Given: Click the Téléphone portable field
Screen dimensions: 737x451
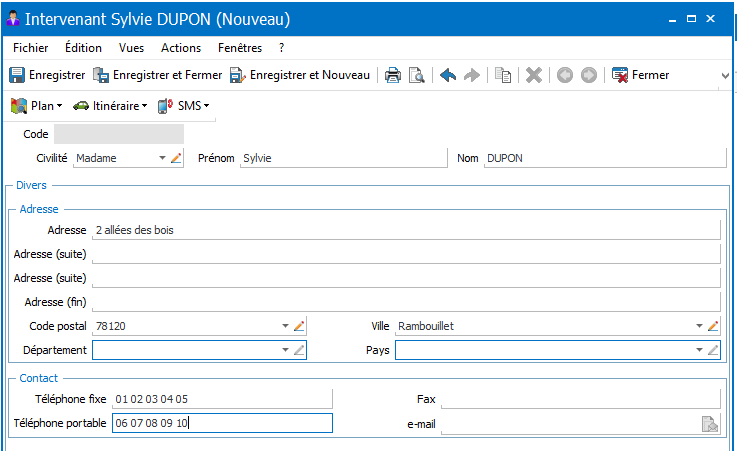Looking at the screenshot, I should (222, 423).
